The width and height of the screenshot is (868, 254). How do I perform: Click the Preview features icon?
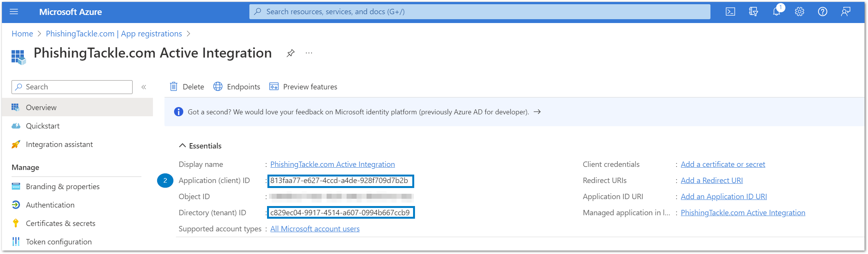coord(274,87)
